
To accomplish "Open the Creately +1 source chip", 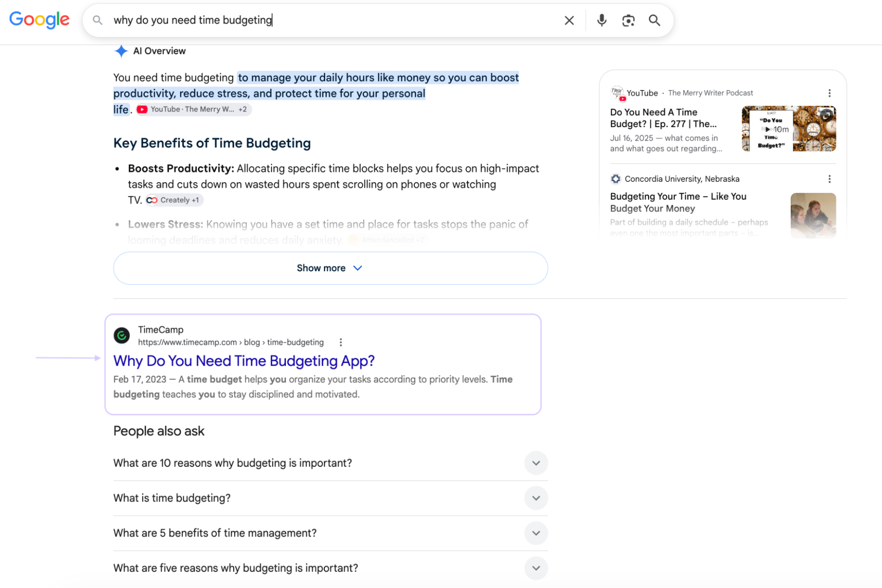I will [174, 200].
